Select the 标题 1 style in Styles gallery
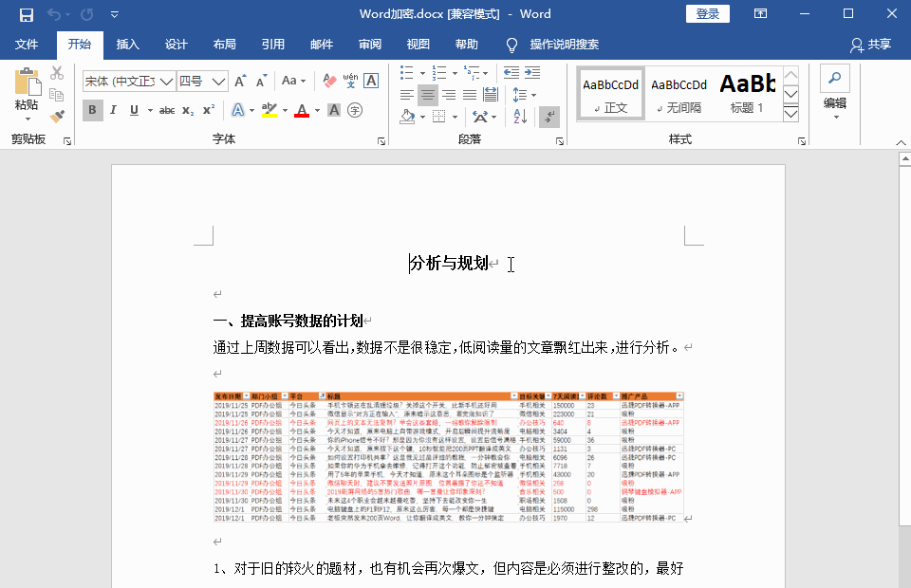Screen dimensions: 911x588 pos(749,92)
